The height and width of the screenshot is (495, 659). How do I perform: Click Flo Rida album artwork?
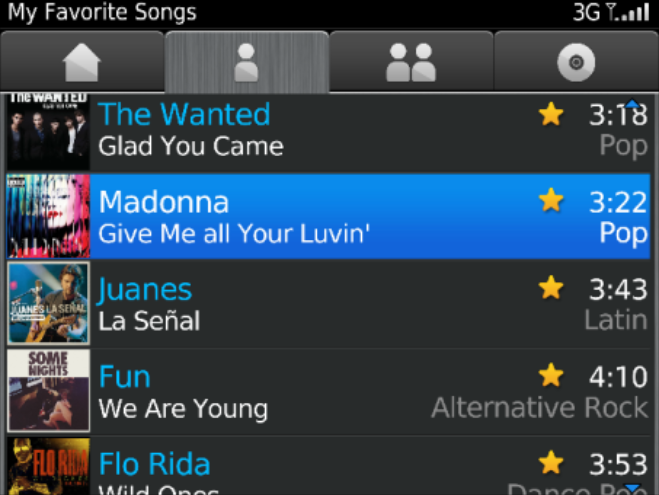click(x=48, y=466)
